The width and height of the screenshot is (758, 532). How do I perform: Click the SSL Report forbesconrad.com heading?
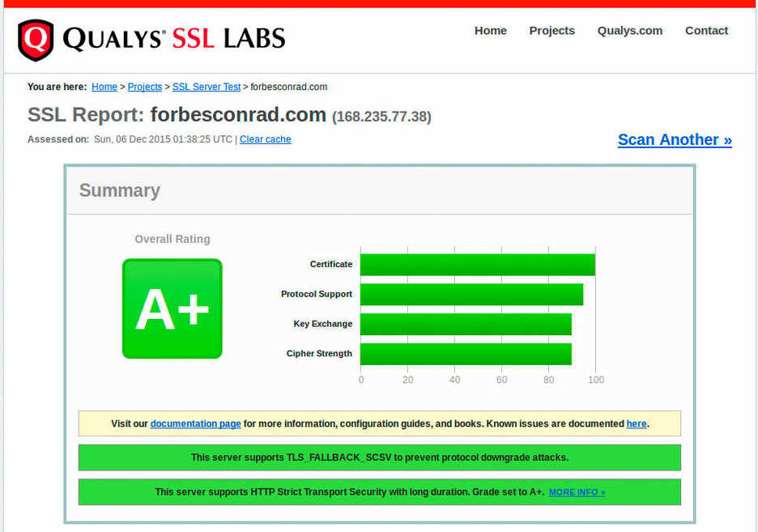pyautogui.click(x=177, y=115)
